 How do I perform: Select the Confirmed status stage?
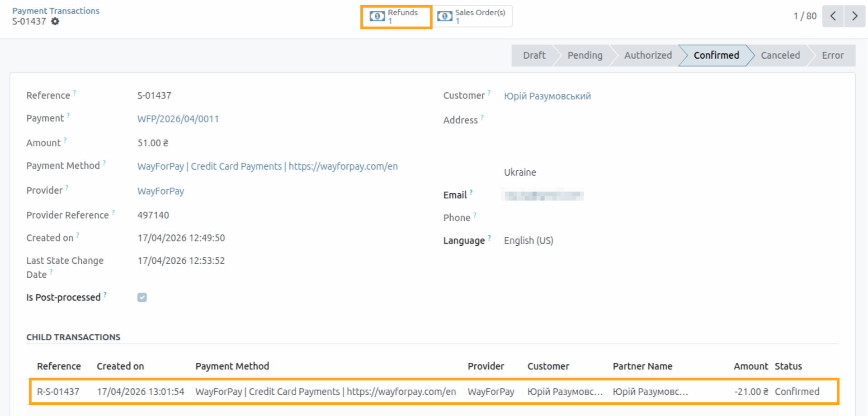tap(717, 56)
